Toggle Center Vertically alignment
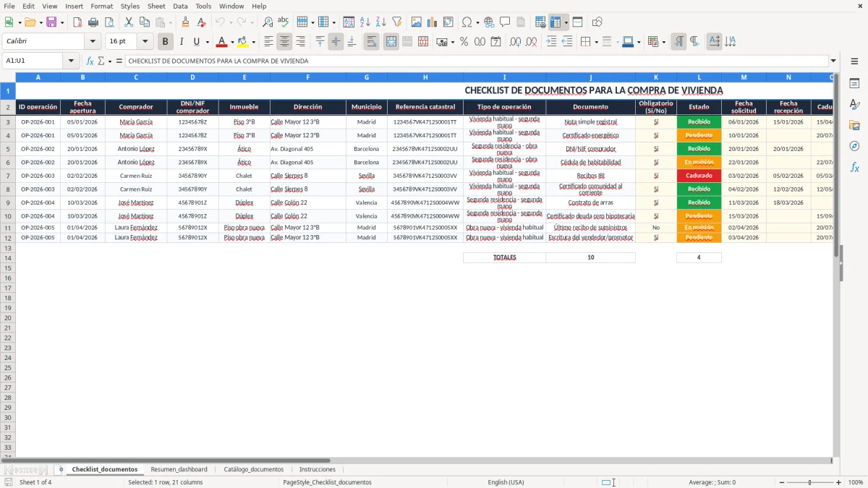The image size is (868, 488). pyautogui.click(x=336, y=42)
